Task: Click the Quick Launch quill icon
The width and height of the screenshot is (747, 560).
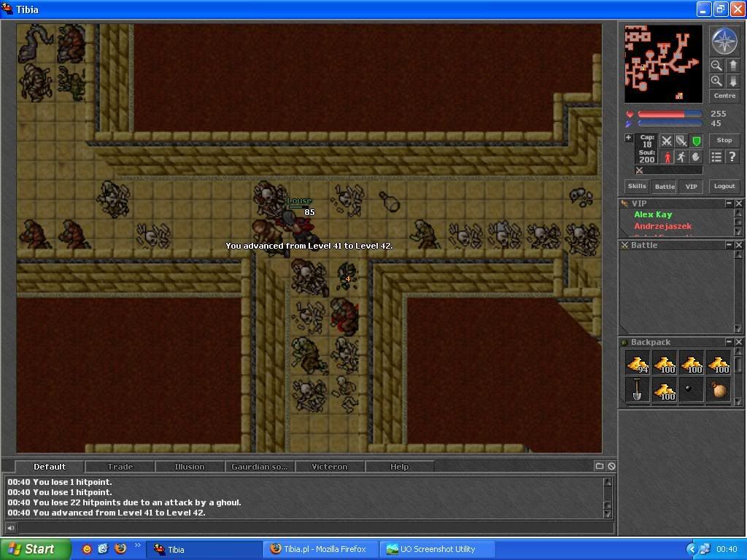Action: tap(104, 548)
